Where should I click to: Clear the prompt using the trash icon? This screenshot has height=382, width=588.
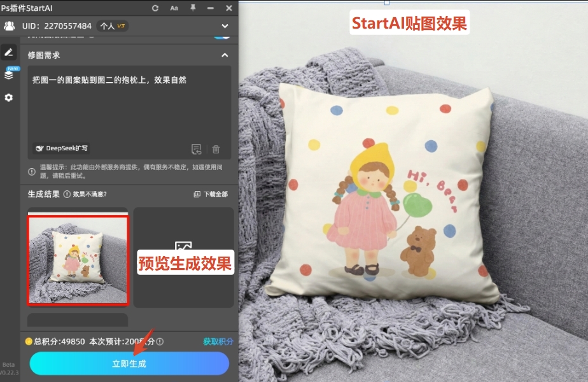pyautogui.click(x=216, y=149)
